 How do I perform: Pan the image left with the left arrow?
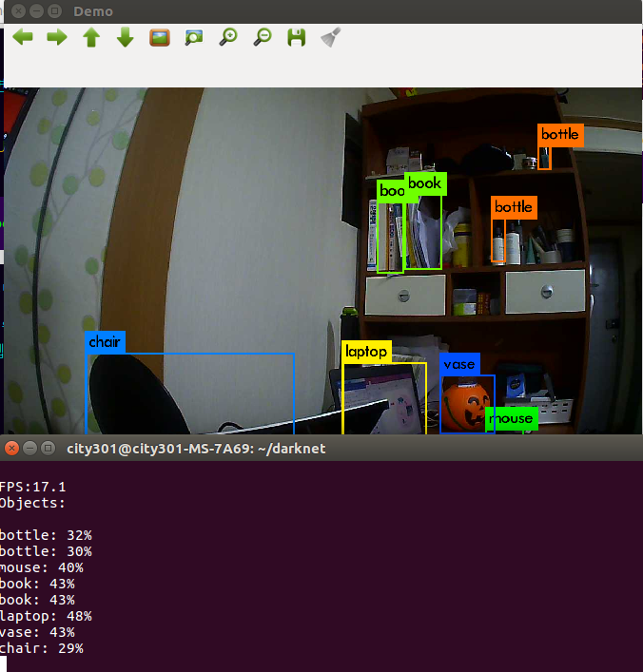click(x=23, y=37)
